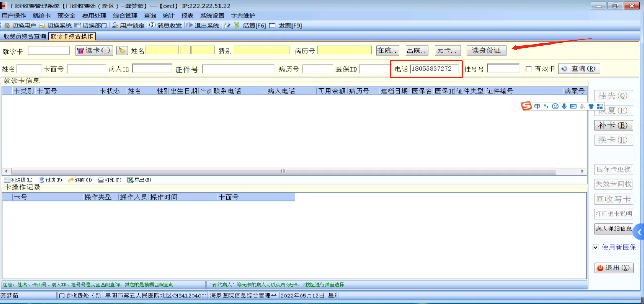644x304 pixels.
Task: Click the 用户锁定 user lock icon
Action: (x=115, y=26)
